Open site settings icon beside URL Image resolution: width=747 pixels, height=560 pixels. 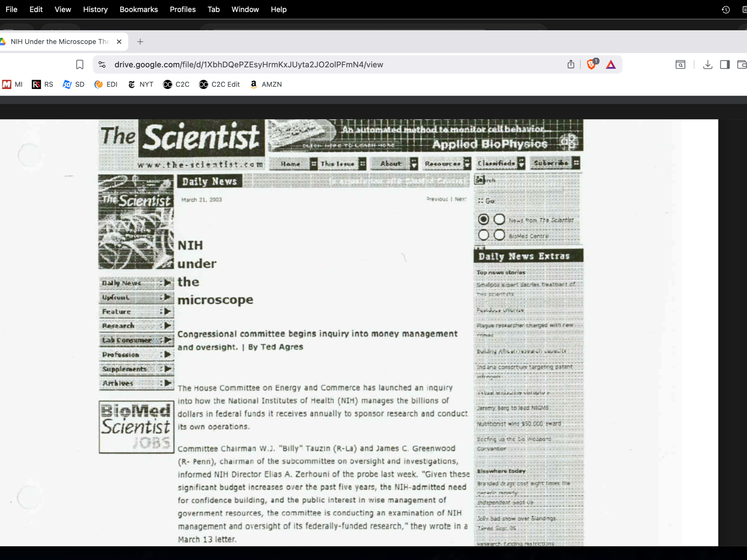(102, 64)
